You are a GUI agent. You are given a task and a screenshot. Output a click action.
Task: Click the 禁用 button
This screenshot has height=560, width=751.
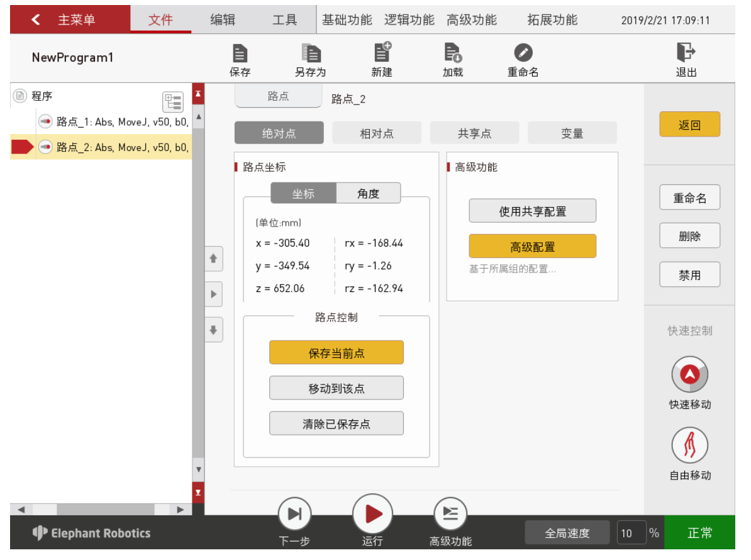coord(690,274)
